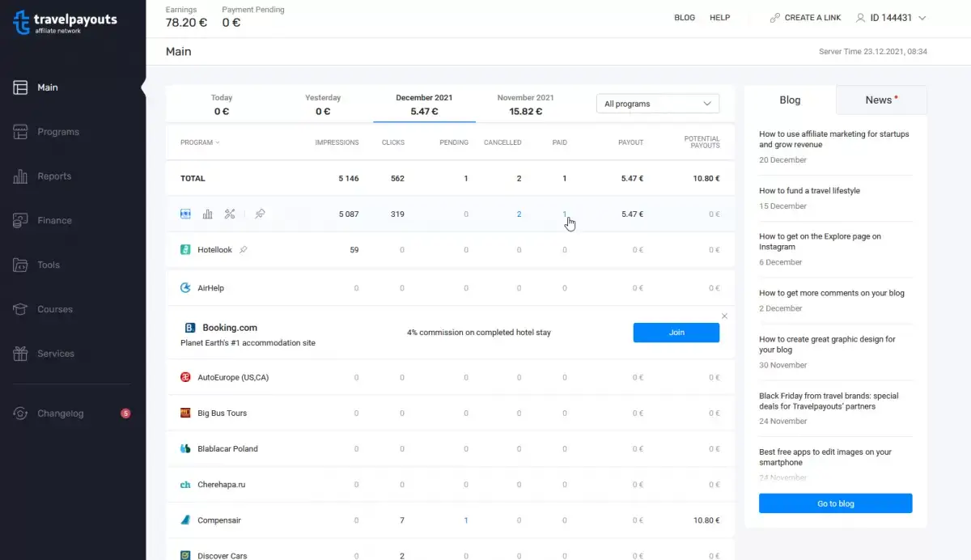
Task: Go to Programs in the sidebar
Action: tap(58, 132)
